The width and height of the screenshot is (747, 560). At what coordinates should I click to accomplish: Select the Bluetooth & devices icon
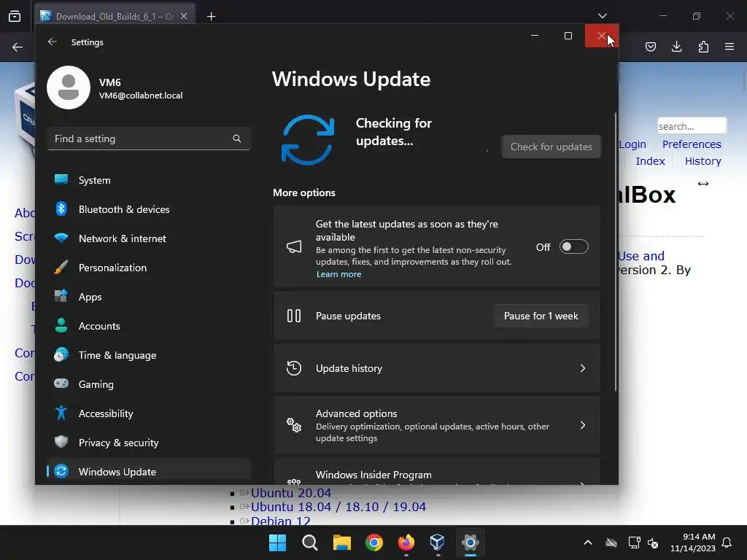61,209
